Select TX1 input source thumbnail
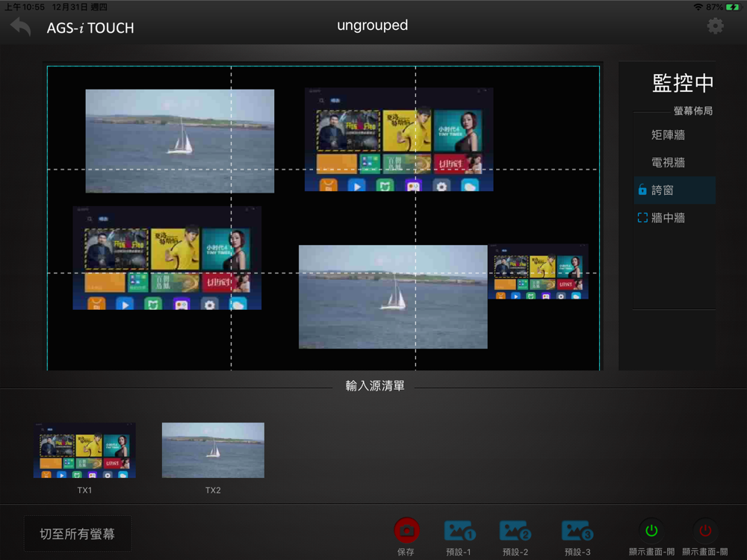This screenshot has height=560, width=747. [84, 450]
